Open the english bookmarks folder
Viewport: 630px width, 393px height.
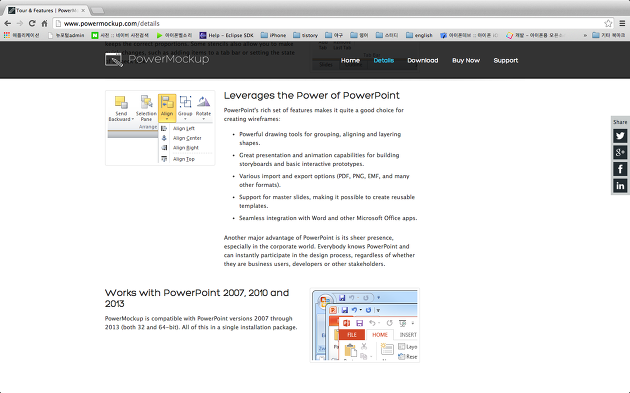click(x=419, y=35)
